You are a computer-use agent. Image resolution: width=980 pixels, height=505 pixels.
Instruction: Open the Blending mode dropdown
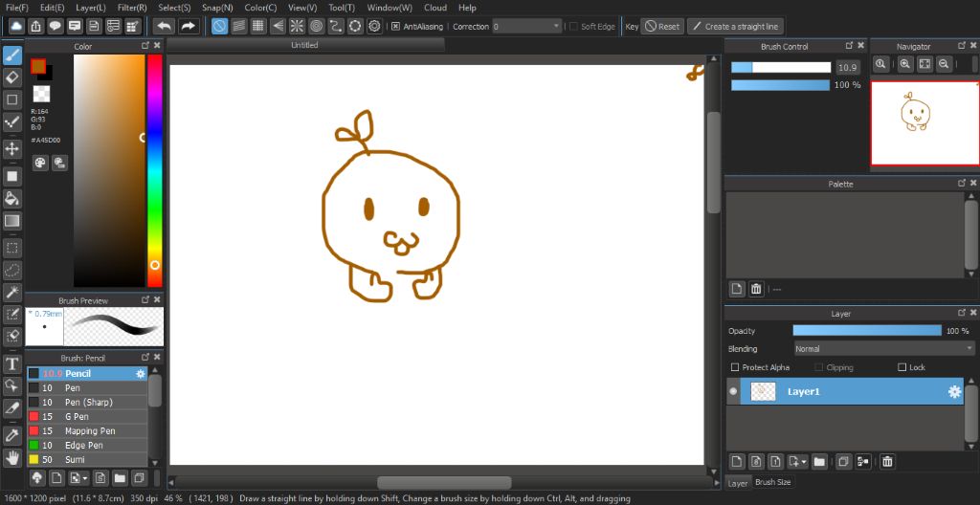tap(883, 349)
